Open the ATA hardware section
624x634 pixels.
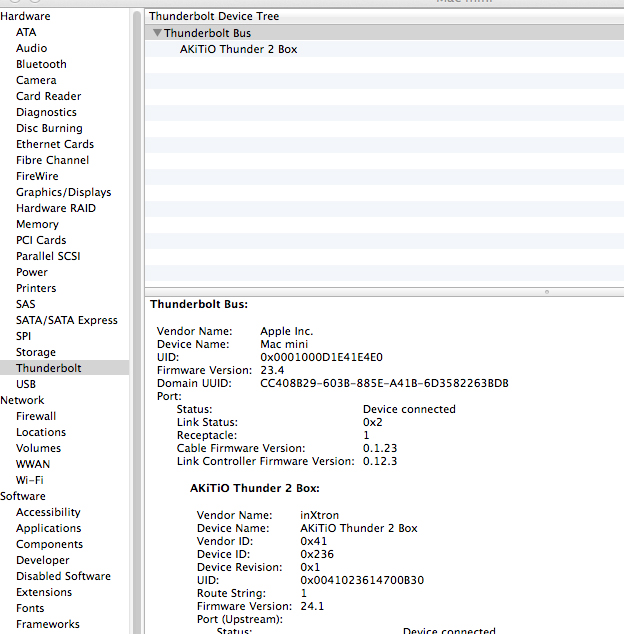26,32
